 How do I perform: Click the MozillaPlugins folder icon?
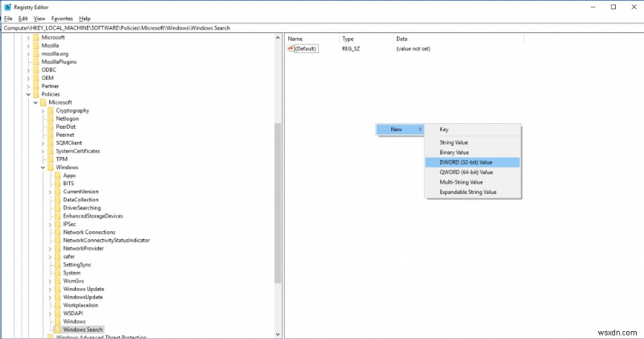35,62
